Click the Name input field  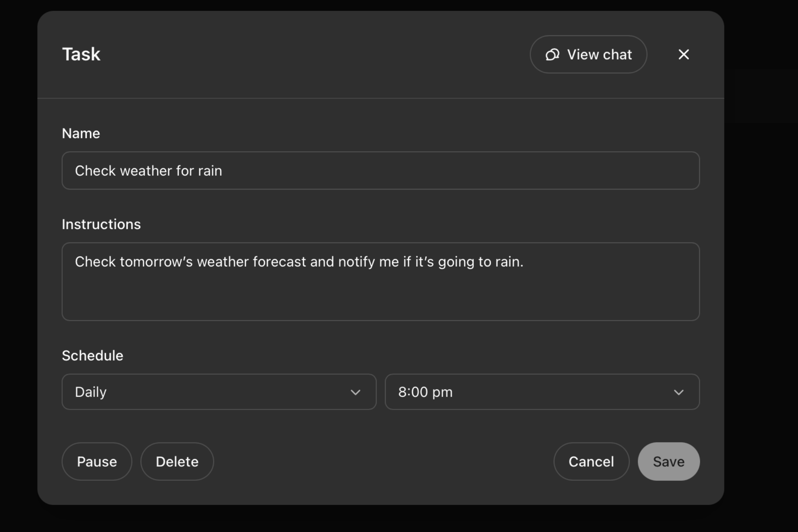pyautogui.click(x=381, y=170)
